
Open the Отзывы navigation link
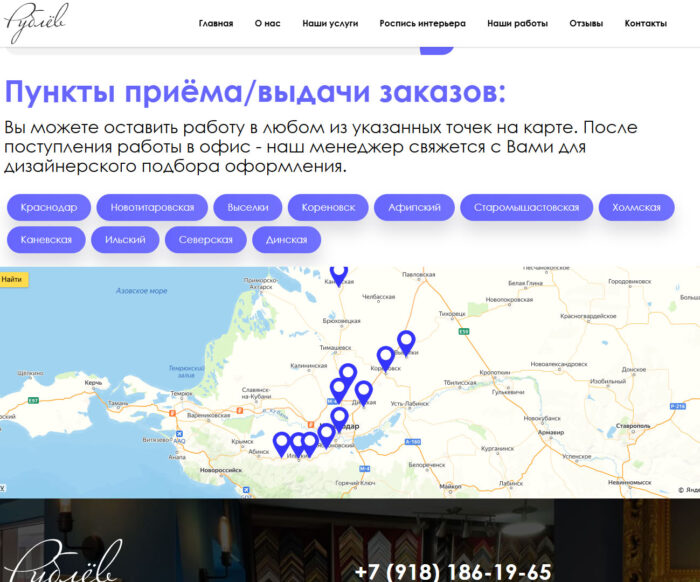[x=585, y=23]
